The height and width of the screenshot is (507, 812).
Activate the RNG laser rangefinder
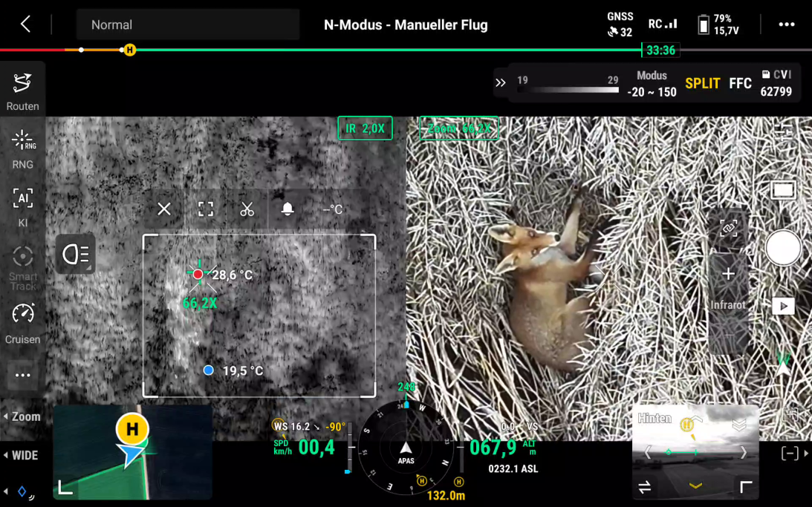pyautogui.click(x=22, y=148)
